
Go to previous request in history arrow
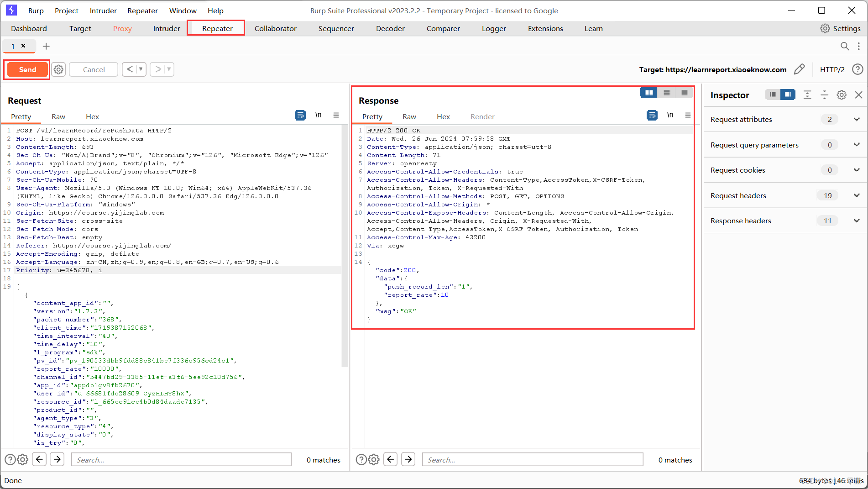pos(130,69)
